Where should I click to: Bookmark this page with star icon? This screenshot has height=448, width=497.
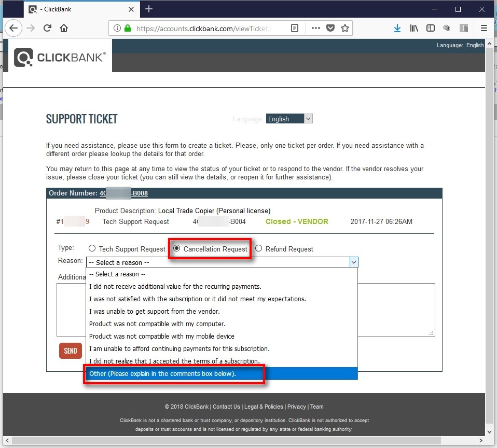345,28
